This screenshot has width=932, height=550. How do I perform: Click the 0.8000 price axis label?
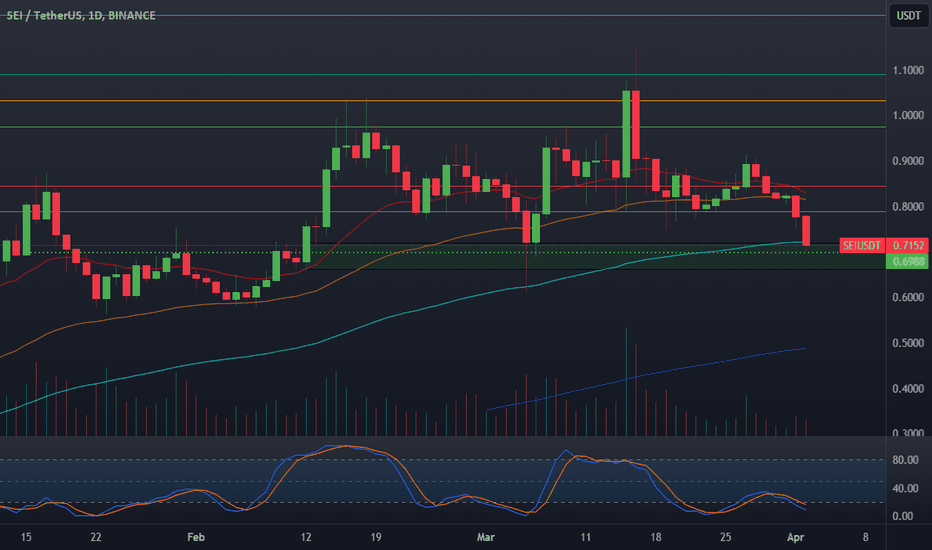908,207
